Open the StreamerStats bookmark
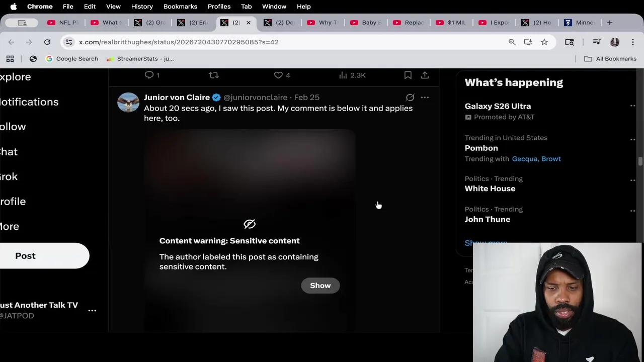 click(140, 59)
